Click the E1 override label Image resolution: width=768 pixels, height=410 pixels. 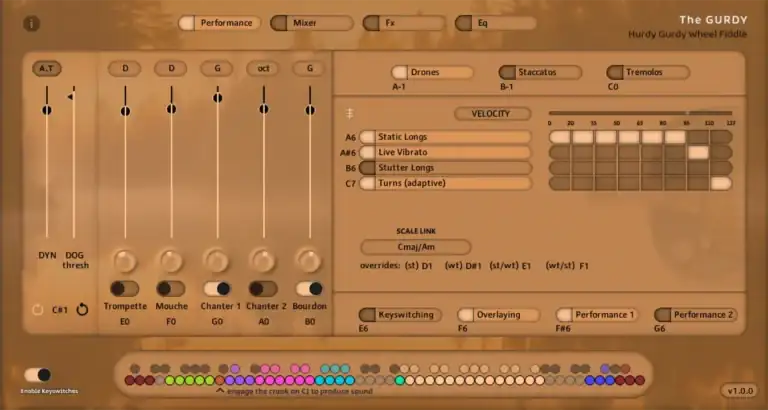527,266
